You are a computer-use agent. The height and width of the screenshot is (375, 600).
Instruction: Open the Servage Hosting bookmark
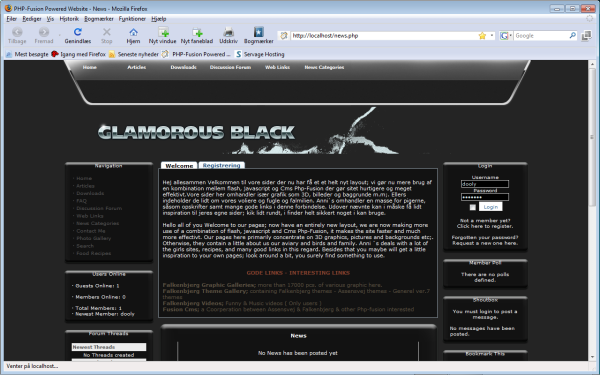pos(260,54)
